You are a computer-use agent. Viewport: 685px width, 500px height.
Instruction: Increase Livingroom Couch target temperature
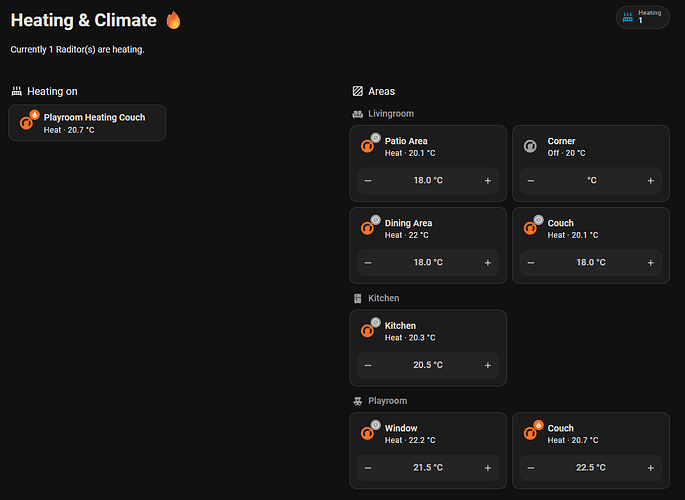click(x=650, y=263)
